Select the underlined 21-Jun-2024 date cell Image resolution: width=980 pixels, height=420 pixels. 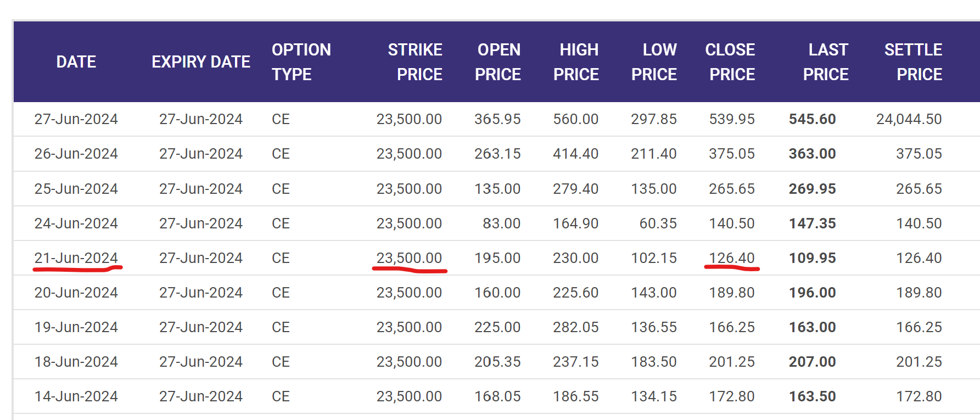pyautogui.click(x=76, y=258)
